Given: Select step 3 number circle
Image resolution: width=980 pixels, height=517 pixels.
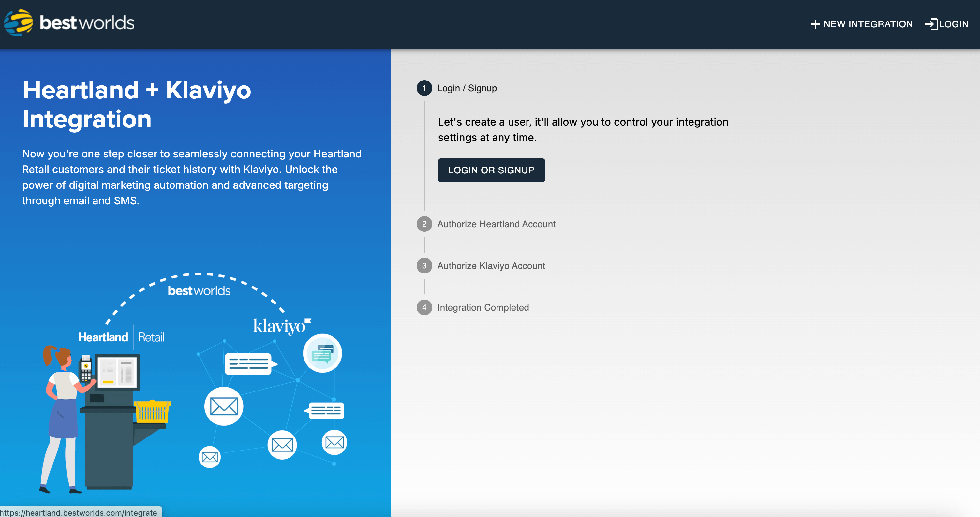Looking at the screenshot, I should click(x=424, y=266).
